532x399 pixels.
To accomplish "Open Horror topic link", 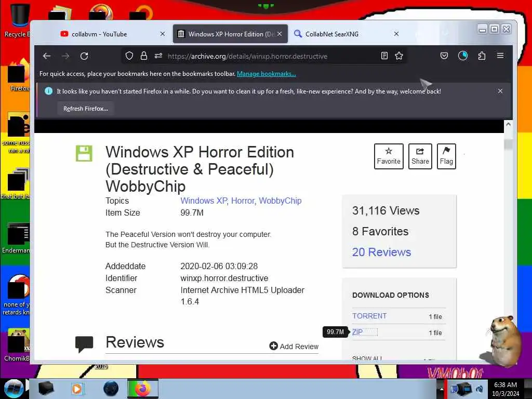I will [243, 201].
